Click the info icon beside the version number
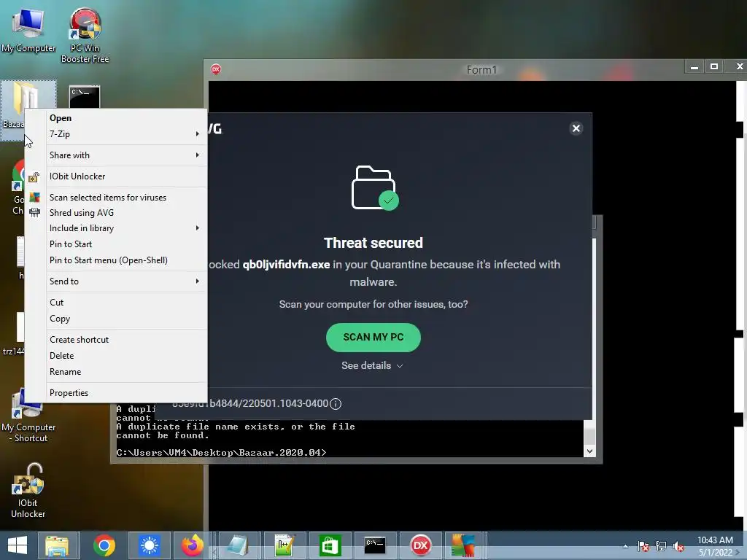The width and height of the screenshot is (747, 560). pyautogui.click(x=336, y=404)
